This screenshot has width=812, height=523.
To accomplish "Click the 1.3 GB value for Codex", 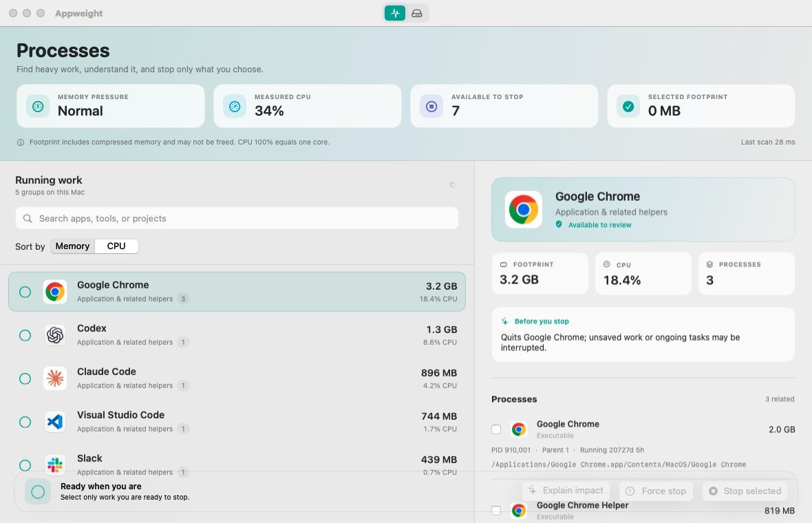I will click(x=441, y=330).
